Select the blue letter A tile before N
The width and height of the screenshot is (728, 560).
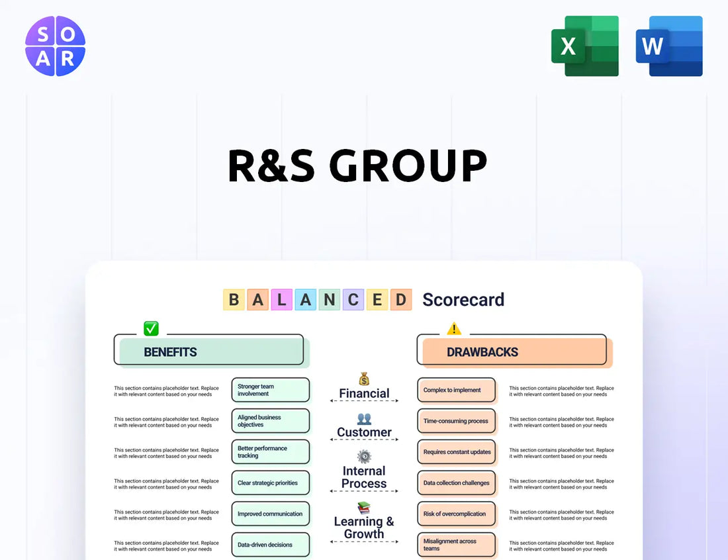tap(306, 299)
